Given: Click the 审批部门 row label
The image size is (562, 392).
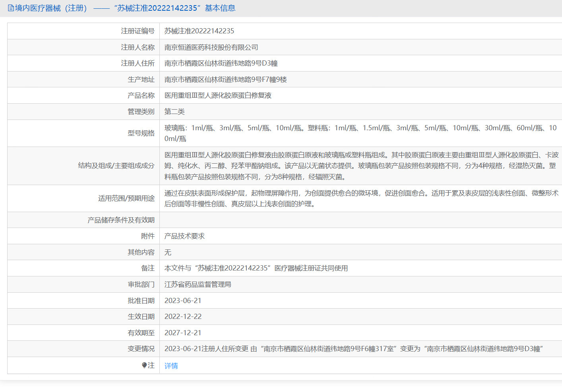Looking at the screenshot, I should [141, 284].
